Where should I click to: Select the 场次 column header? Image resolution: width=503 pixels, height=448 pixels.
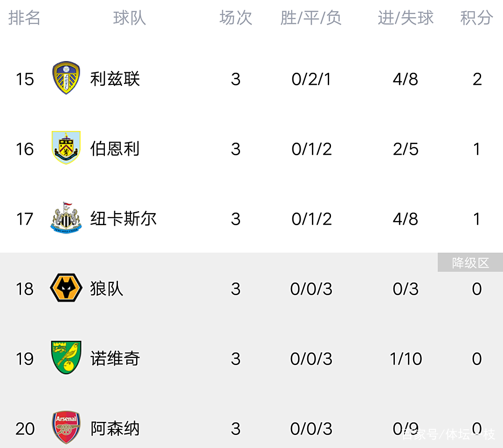pos(236,18)
